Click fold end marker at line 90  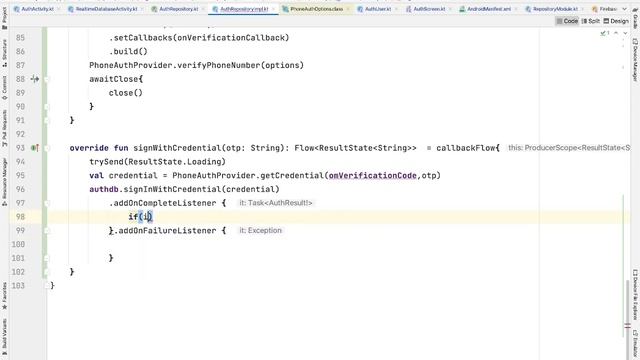47,107
